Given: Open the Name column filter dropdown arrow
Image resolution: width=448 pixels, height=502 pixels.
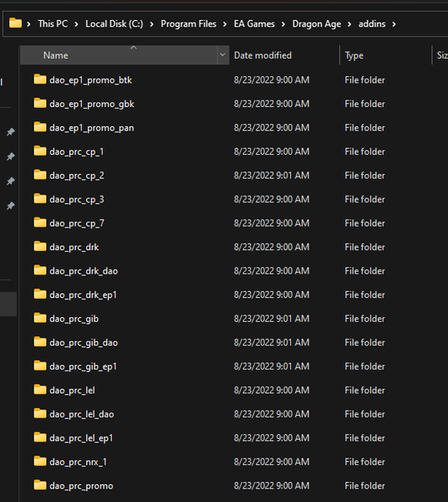Looking at the screenshot, I should [x=223, y=54].
